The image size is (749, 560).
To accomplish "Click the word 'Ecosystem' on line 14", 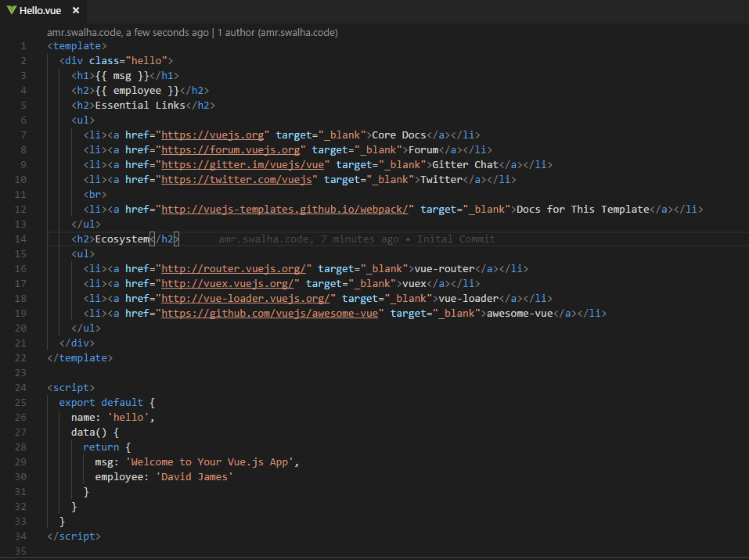I will coord(122,239).
